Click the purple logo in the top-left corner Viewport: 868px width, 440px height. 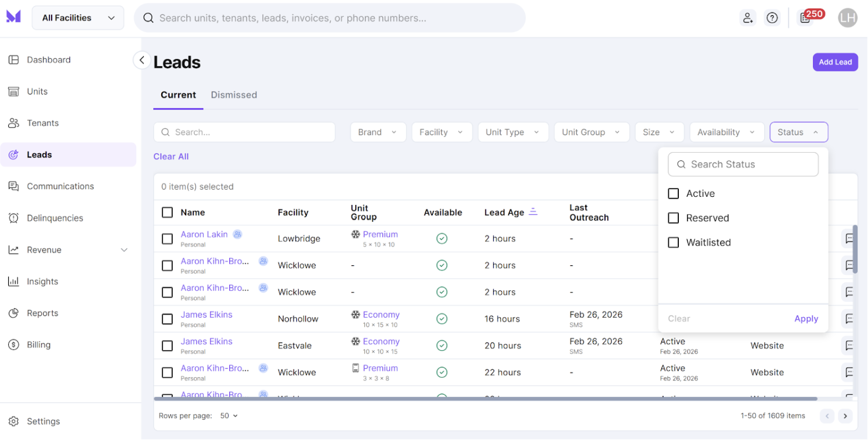13,17
